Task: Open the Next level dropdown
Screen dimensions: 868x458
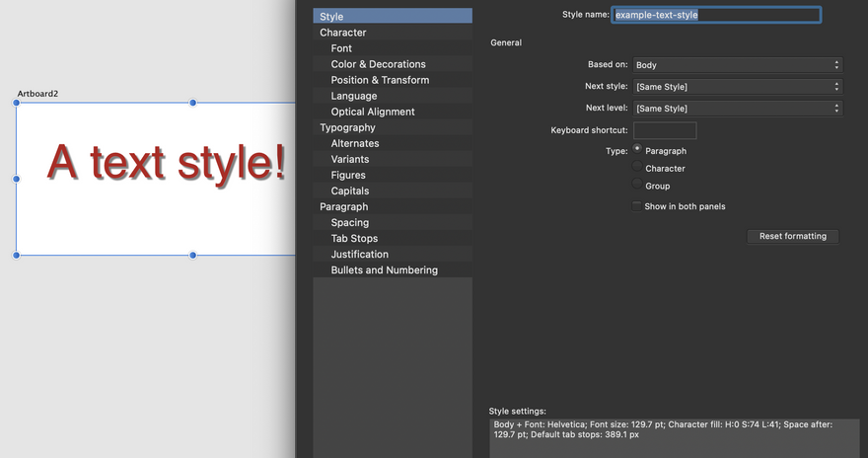Action: tap(738, 109)
